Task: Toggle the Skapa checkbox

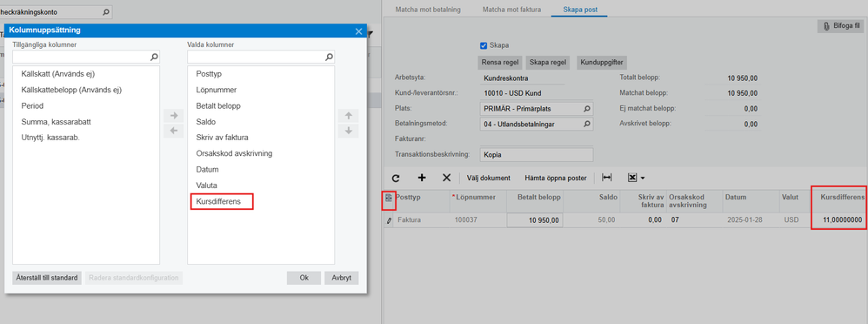Action: tap(484, 45)
